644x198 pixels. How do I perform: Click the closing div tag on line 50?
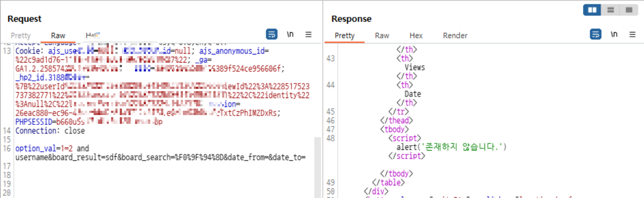coord(376,191)
